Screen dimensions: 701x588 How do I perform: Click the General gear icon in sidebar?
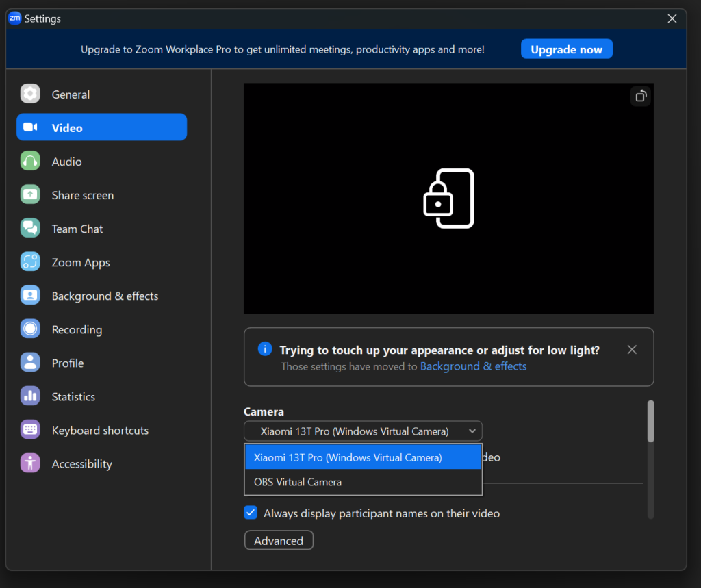[x=30, y=94]
